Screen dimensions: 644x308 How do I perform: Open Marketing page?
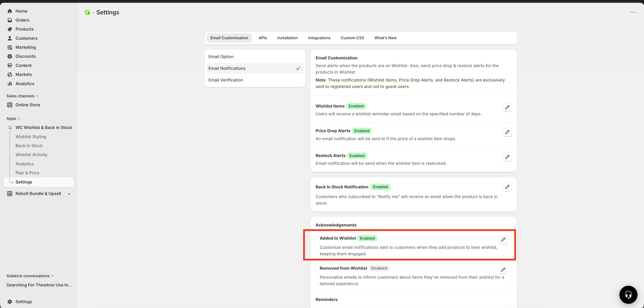coord(26,47)
